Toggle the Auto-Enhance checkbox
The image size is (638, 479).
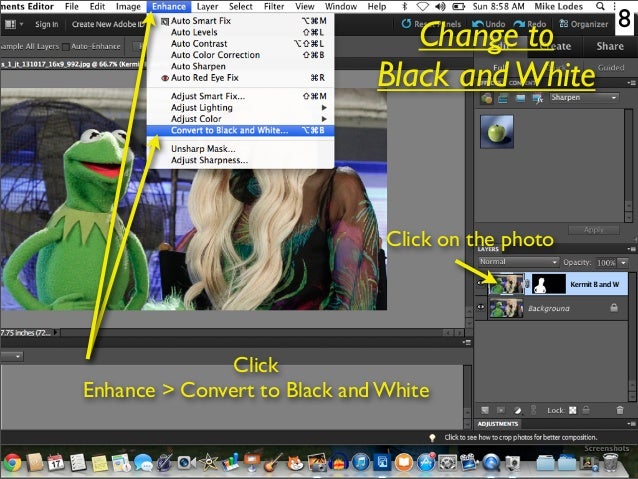(66, 47)
